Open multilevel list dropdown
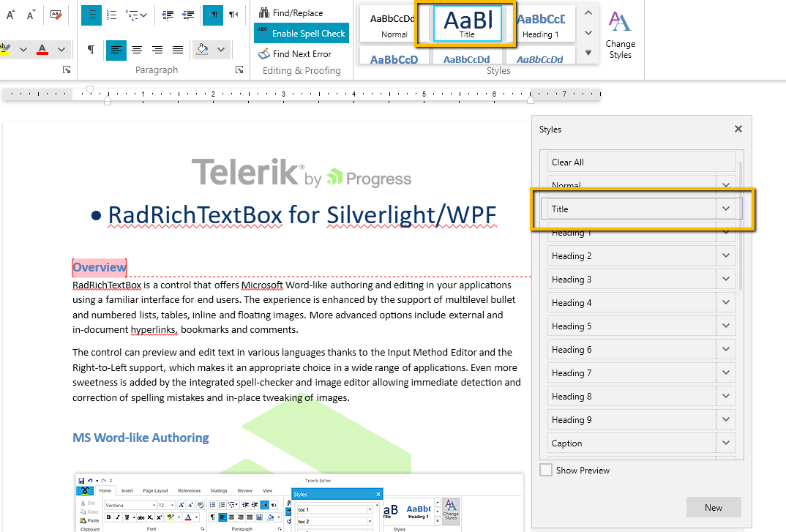786x532 pixels. (136, 15)
